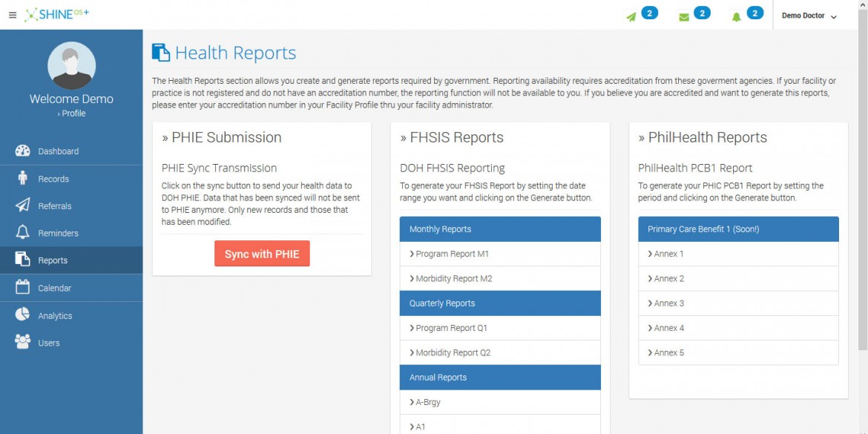Viewport: 868px width, 434px height.
Task: Open referrals paper-plane notification icon
Action: (x=631, y=16)
